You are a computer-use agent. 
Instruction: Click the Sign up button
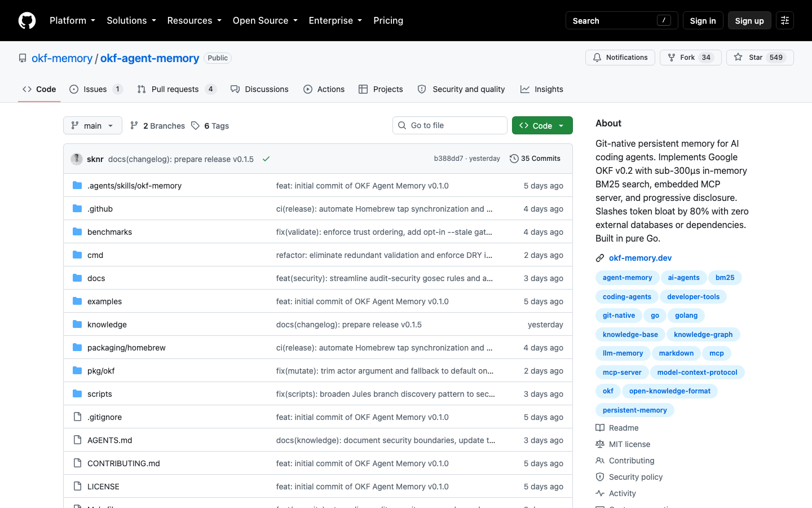[749, 20]
